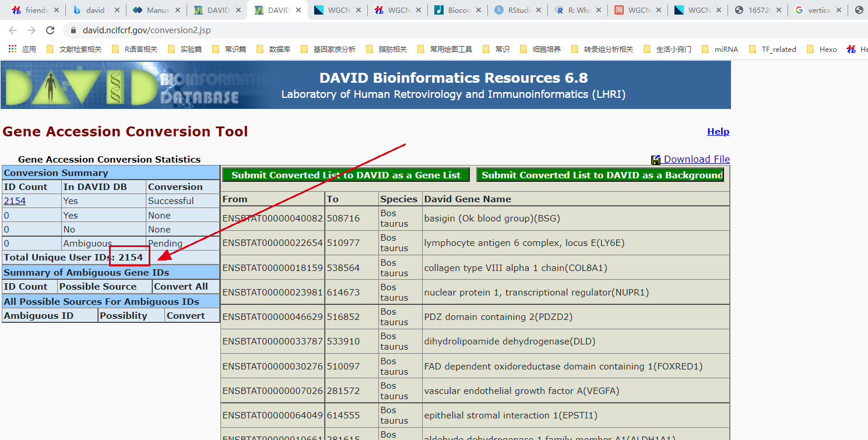Click basigin (Ok blood group)(BSG) gene name
The image size is (868, 440).
click(x=492, y=219)
